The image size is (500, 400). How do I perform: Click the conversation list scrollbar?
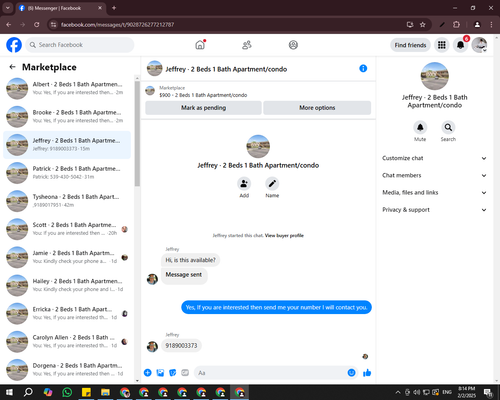coord(137,133)
